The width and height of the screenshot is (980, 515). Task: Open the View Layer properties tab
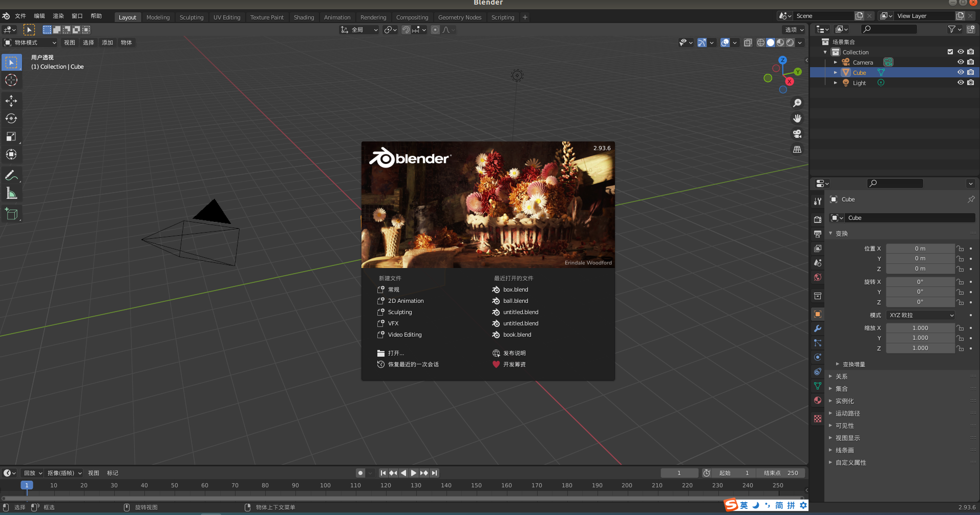point(818,249)
